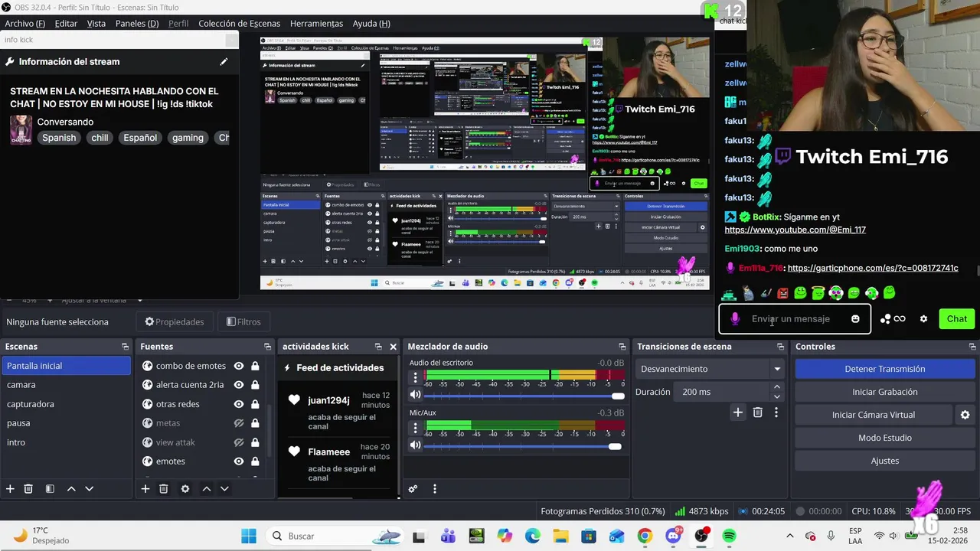Open the Vista menu

click(x=96, y=23)
